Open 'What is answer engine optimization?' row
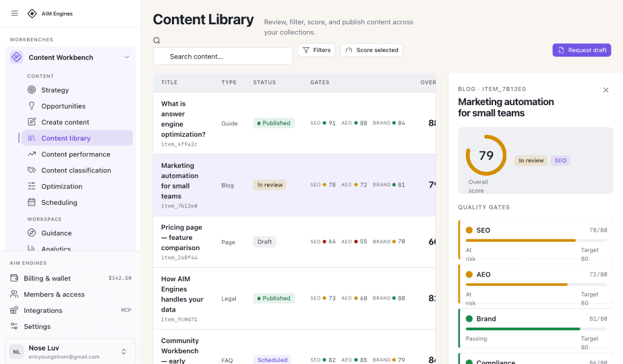This screenshot has width=623, height=364. (x=295, y=123)
